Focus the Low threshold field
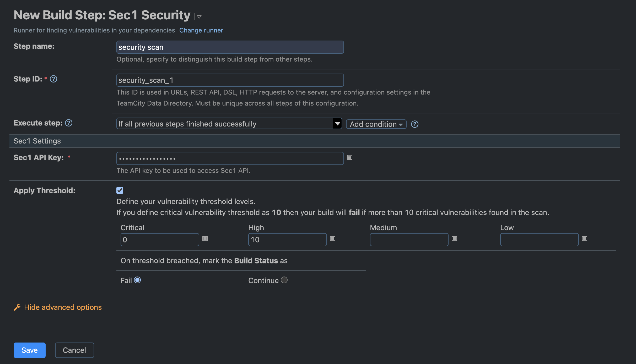This screenshot has height=364, width=636. tap(539, 240)
